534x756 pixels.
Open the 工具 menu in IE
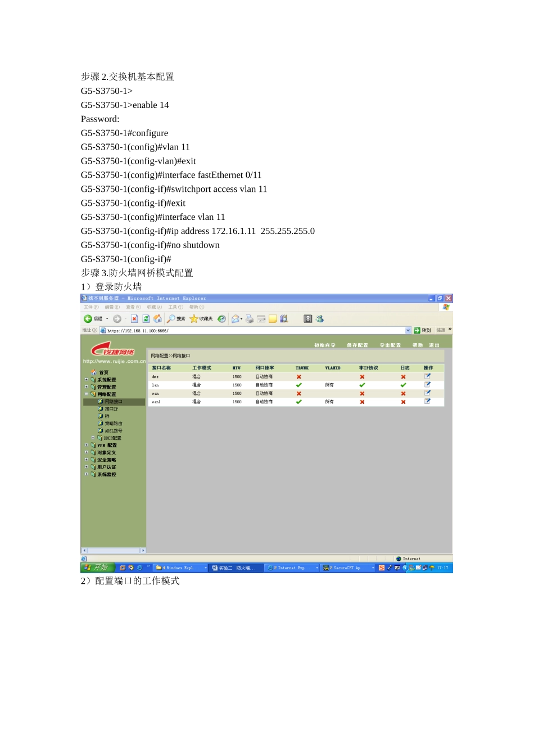point(175,307)
